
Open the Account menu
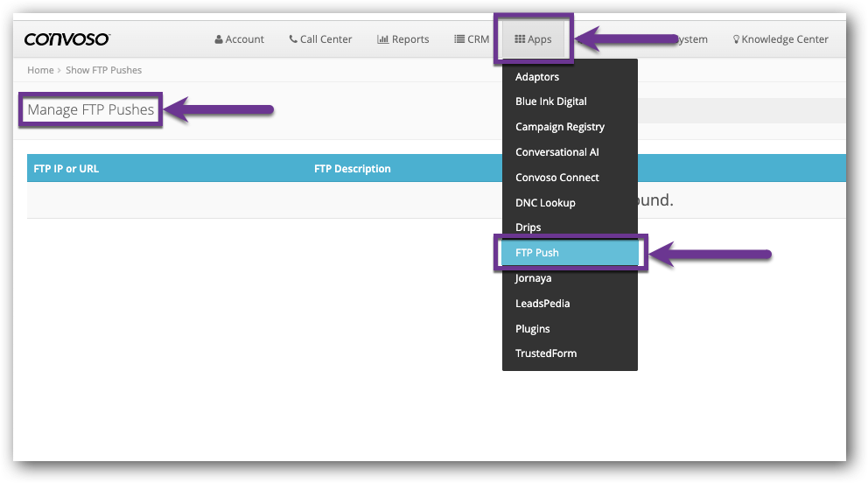[x=239, y=39]
